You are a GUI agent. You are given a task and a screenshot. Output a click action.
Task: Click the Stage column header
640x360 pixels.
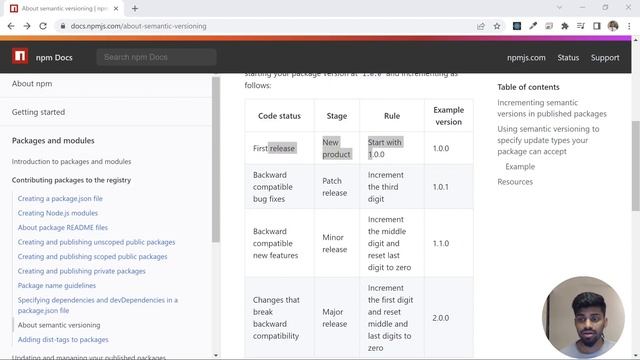337,116
